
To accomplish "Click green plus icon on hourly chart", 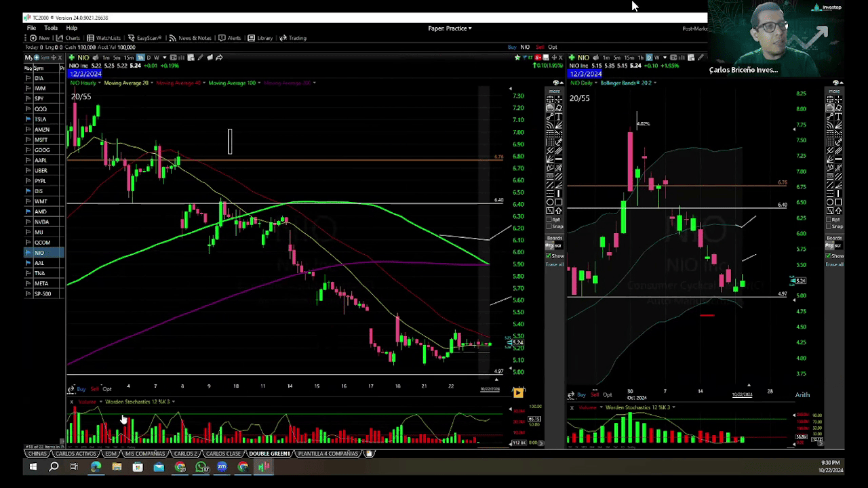I will click(x=72, y=58).
